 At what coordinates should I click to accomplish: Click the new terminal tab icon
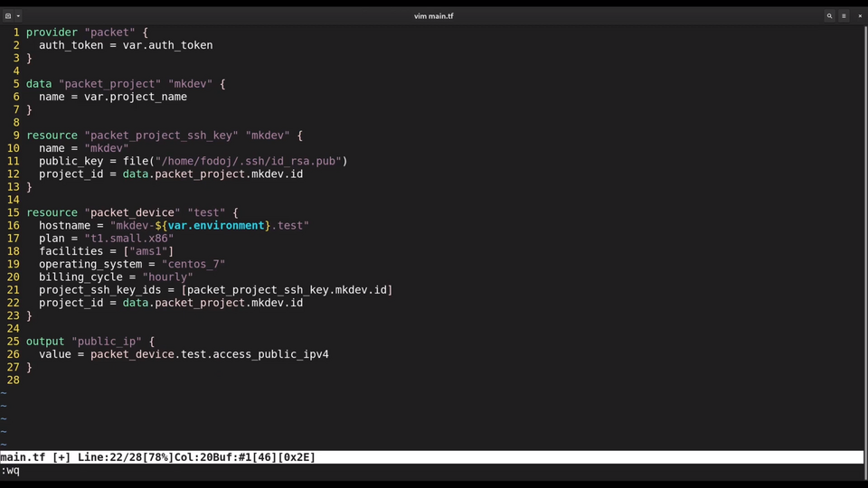pyautogui.click(x=8, y=16)
